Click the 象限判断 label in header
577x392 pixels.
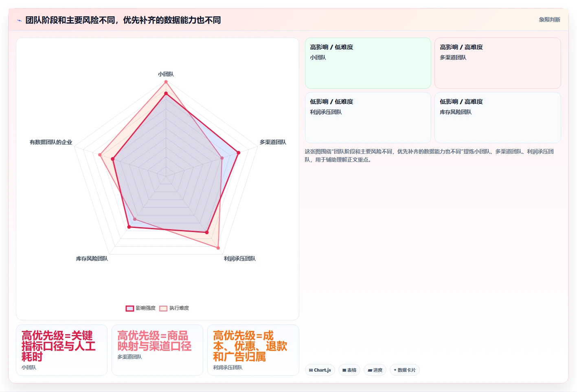click(550, 20)
